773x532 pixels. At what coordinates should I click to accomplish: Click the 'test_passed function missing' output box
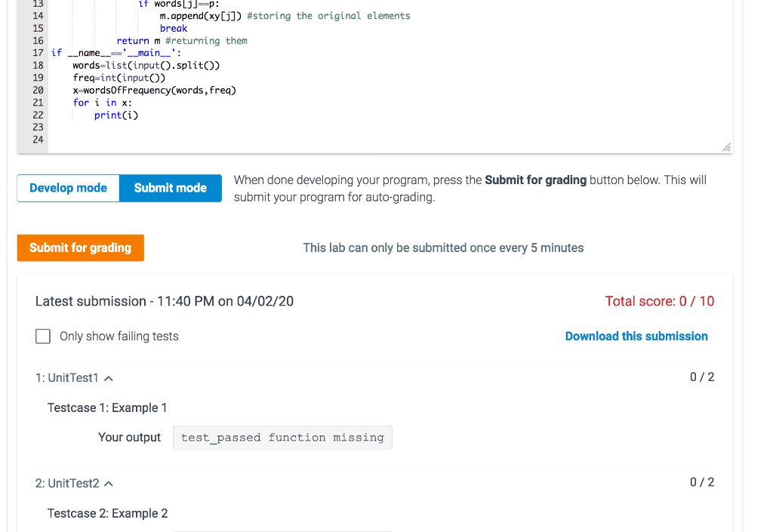pos(282,438)
